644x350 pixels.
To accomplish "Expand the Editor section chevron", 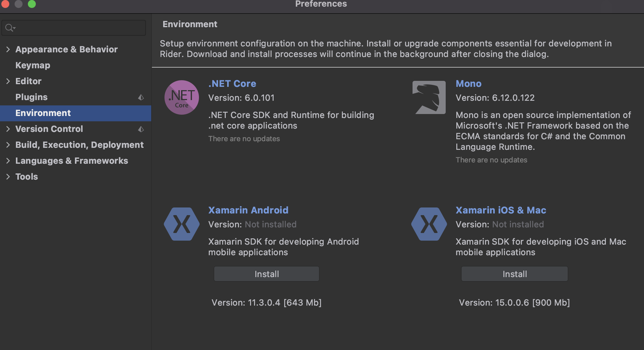I will pyautogui.click(x=8, y=81).
